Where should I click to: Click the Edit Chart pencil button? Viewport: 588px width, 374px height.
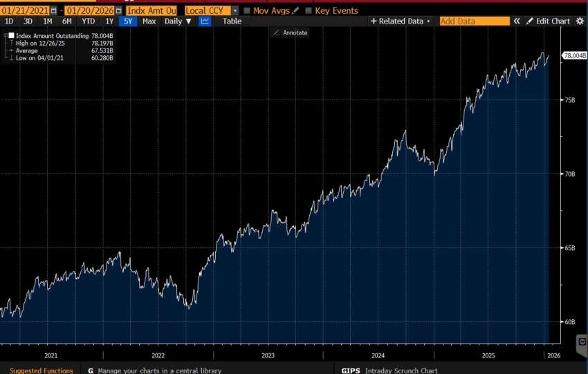pos(548,21)
